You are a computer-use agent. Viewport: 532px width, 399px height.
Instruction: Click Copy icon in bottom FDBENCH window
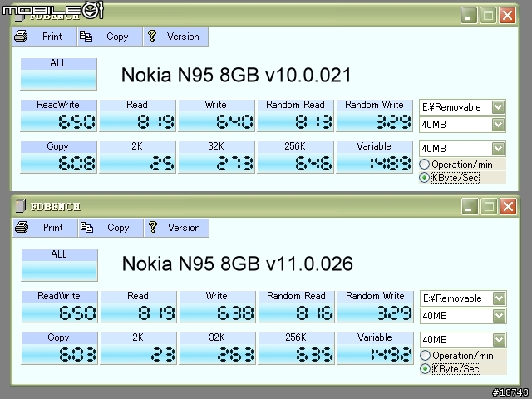[x=86, y=227]
